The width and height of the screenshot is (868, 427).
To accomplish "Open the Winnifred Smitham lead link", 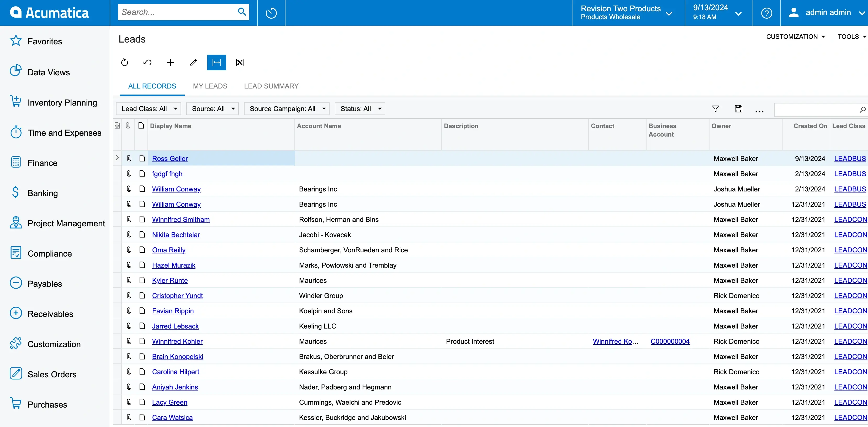I will pos(181,220).
